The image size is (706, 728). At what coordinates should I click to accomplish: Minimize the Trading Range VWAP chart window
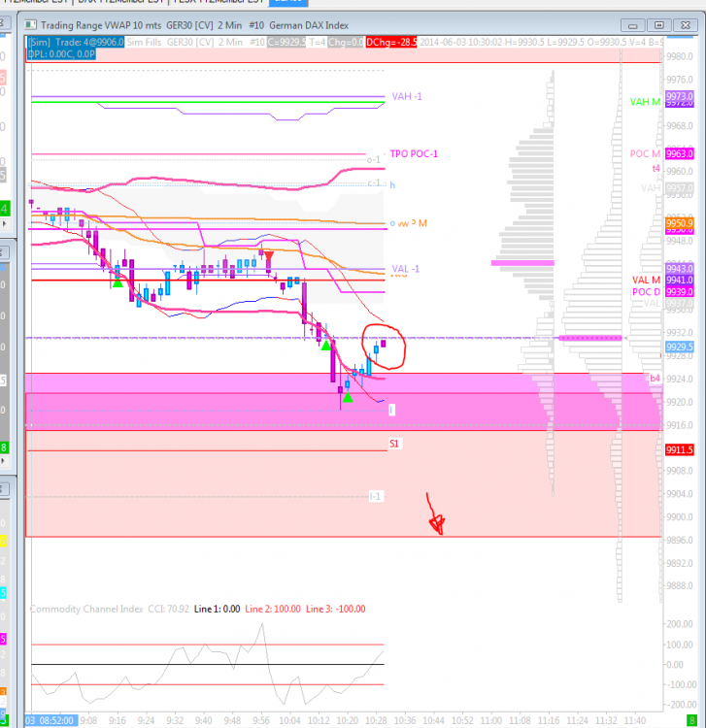pyautogui.click(x=632, y=25)
